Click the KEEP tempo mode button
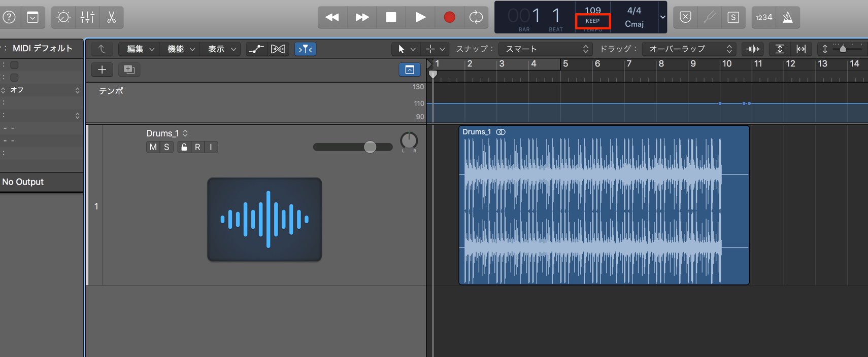This screenshot has width=868, height=357. (592, 21)
